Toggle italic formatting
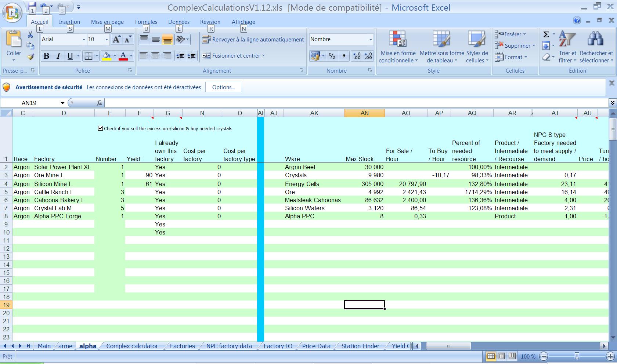Viewport: 617px width, 364px height. click(x=58, y=56)
